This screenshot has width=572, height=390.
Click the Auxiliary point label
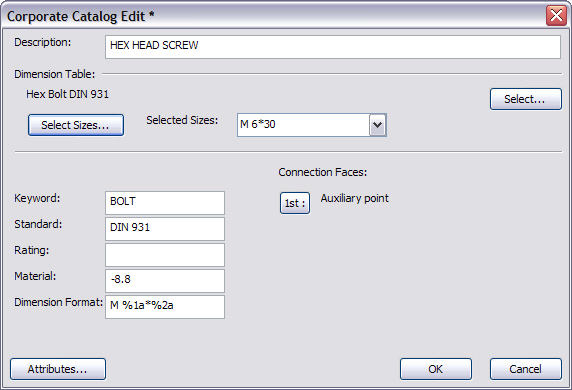(x=355, y=198)
